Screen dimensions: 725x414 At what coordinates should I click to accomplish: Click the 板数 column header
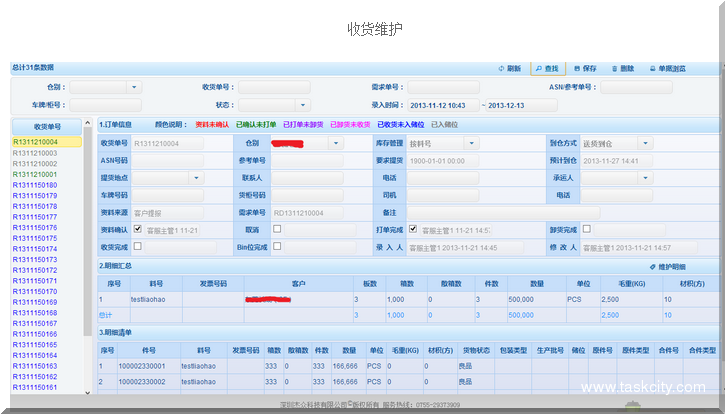370,284
